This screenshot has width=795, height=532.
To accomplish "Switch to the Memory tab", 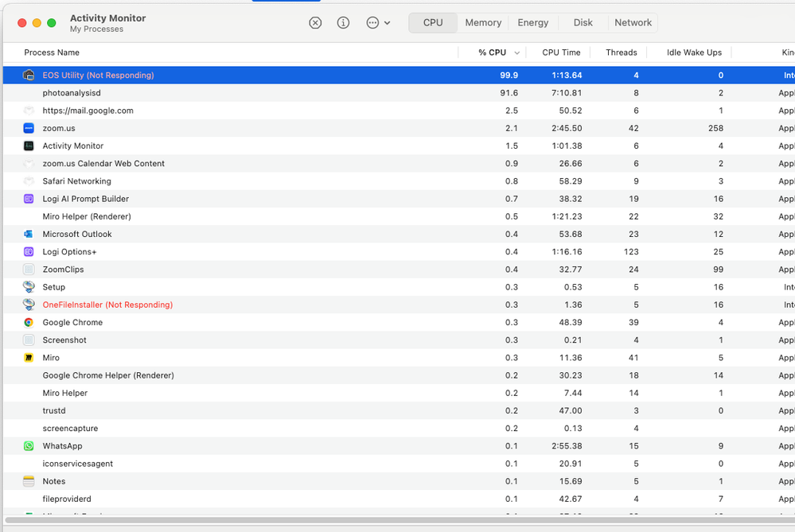I will 482,22.
